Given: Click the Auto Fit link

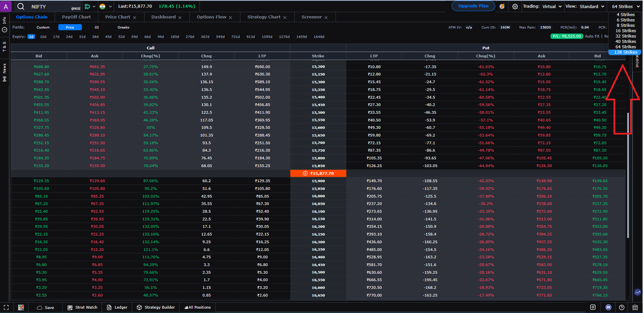Looking at the screenshot, I should [x=592, y=36].
